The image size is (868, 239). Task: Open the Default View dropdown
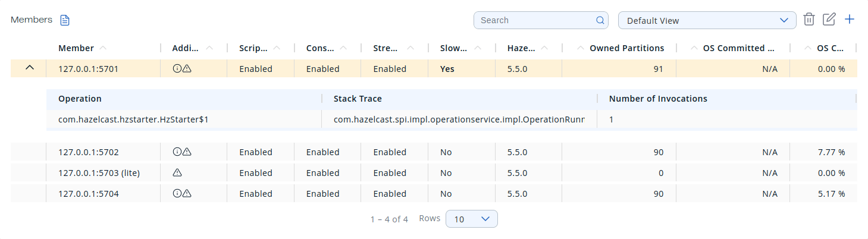pyautogui.click(x=707, y=21)
